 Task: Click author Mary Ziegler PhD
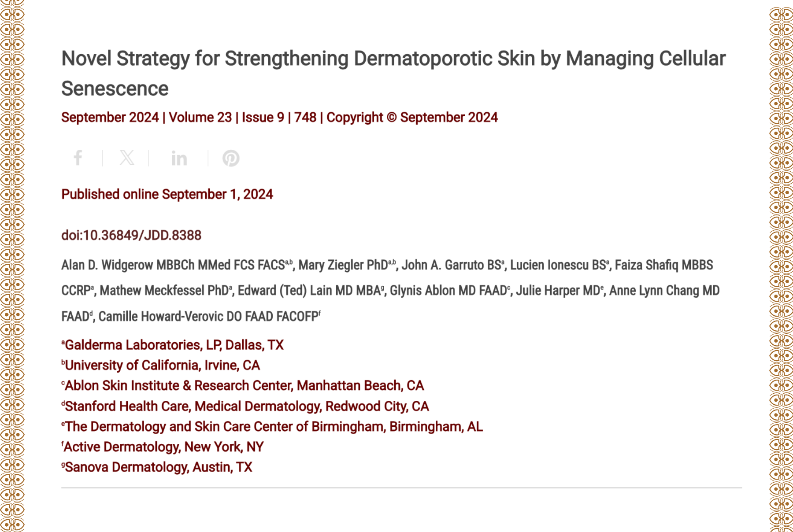[343, 265]
